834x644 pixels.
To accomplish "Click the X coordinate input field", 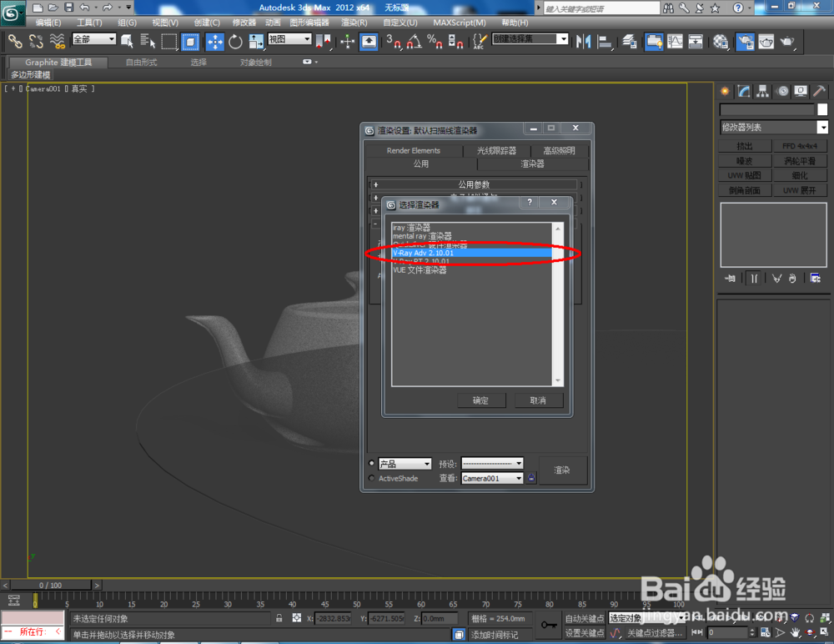I will pyautogui.click(x=333, y=618).
